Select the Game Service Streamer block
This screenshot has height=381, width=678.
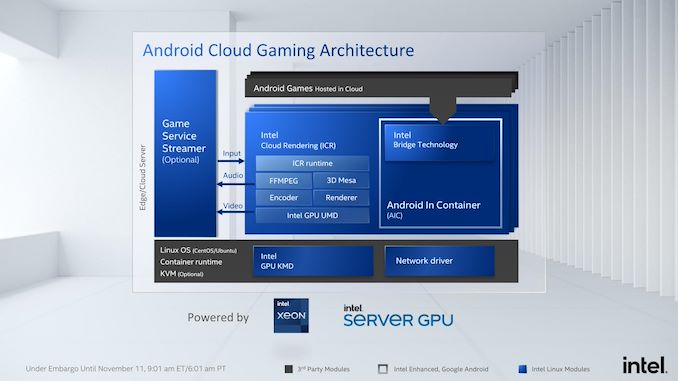185,153
